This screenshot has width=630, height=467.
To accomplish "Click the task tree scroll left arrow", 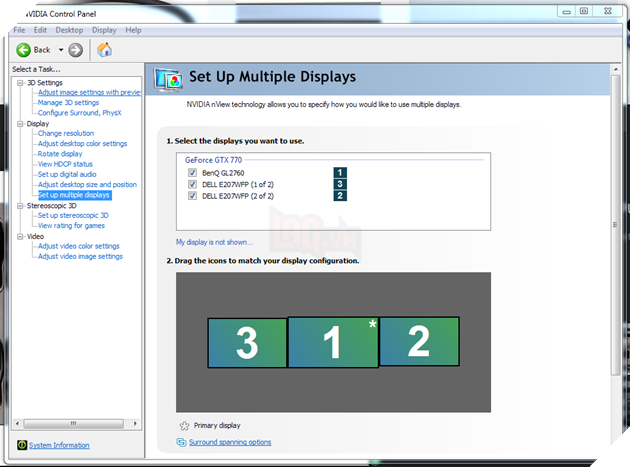I will click(17, 424).
